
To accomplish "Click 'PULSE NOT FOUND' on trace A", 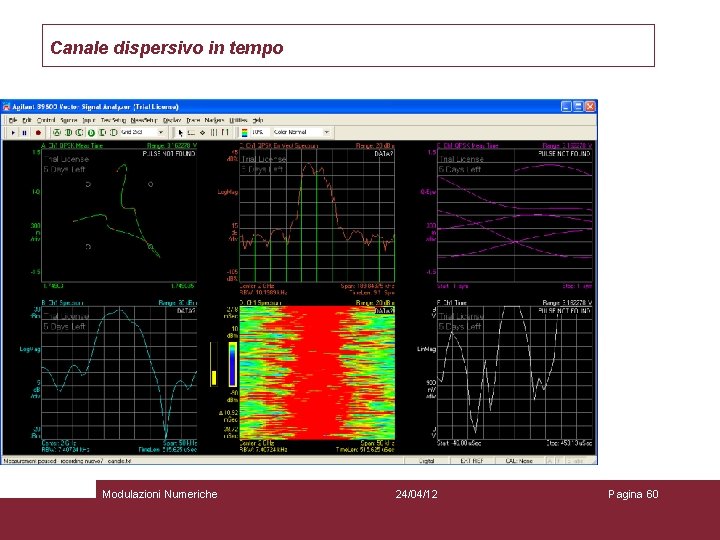I will [x=169, y=153].
